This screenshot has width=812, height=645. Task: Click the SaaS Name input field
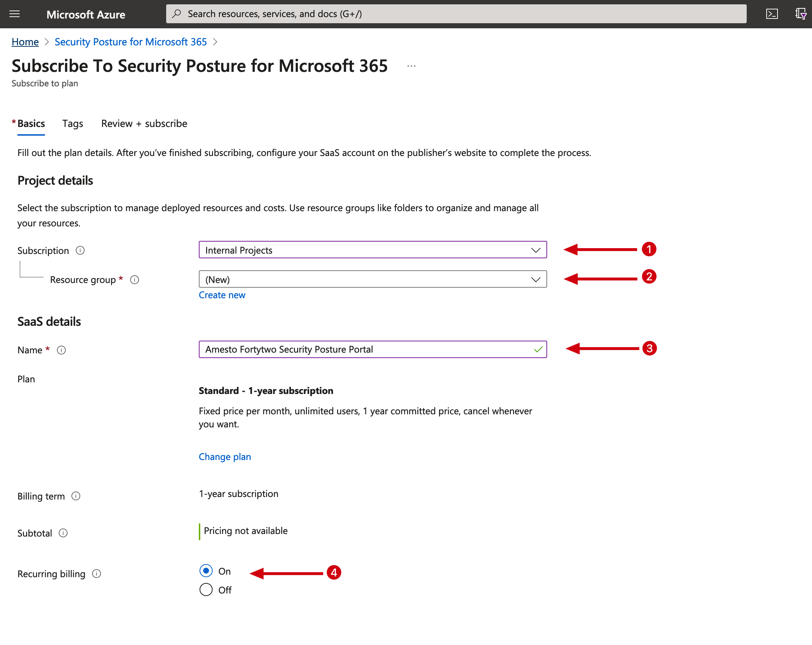pos(365,349)
